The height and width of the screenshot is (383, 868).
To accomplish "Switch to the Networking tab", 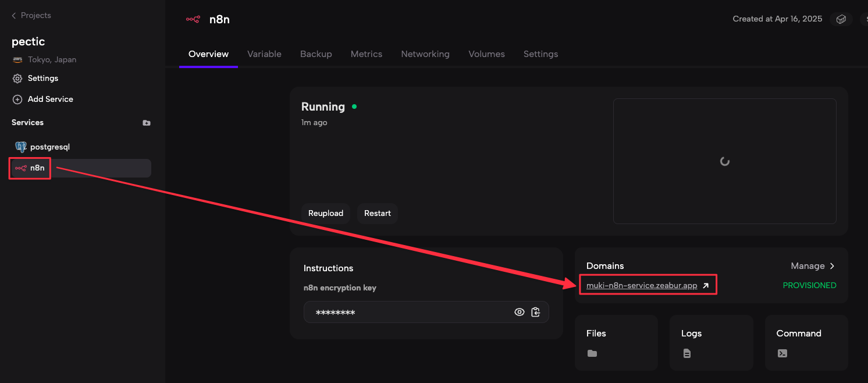I will point(425,54).
